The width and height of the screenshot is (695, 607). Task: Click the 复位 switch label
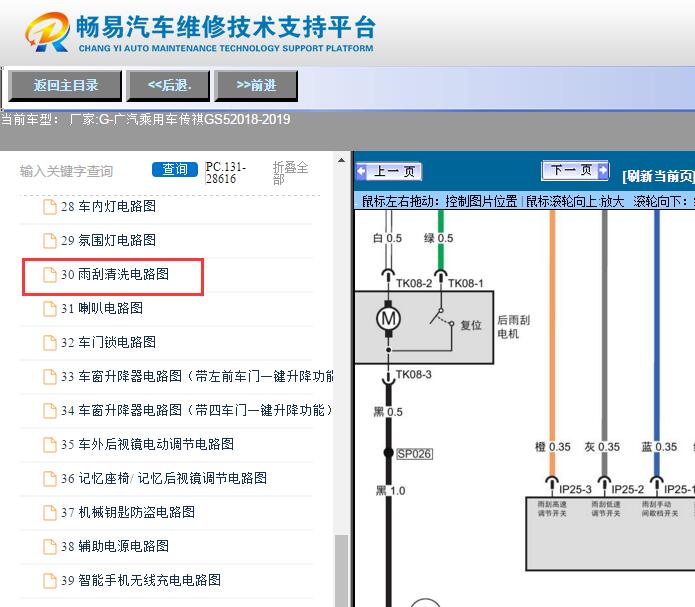(471, 325)
